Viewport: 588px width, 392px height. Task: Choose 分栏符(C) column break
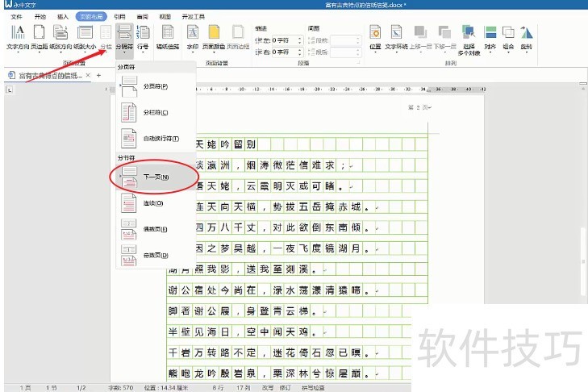(156, 113)
